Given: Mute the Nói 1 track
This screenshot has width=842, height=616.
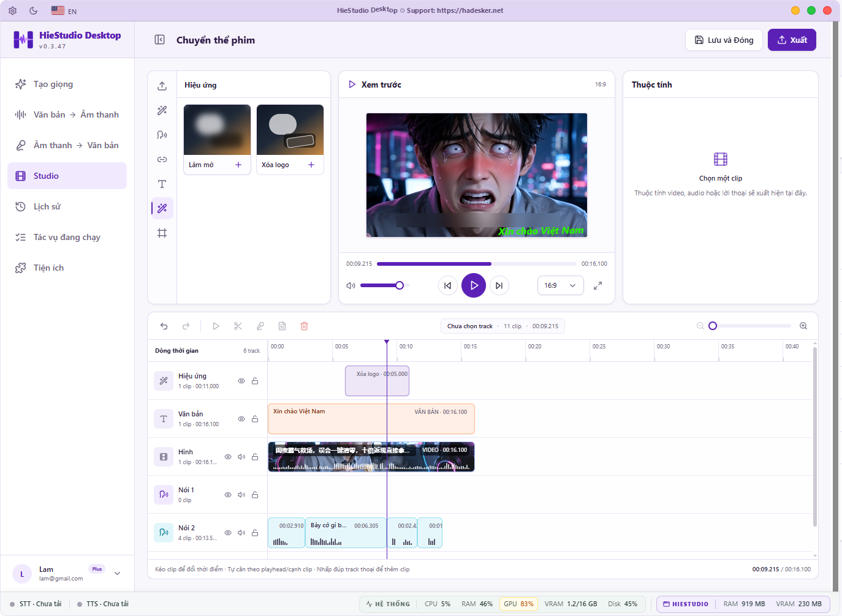Looking at the screenshot, I should point(241,495).
